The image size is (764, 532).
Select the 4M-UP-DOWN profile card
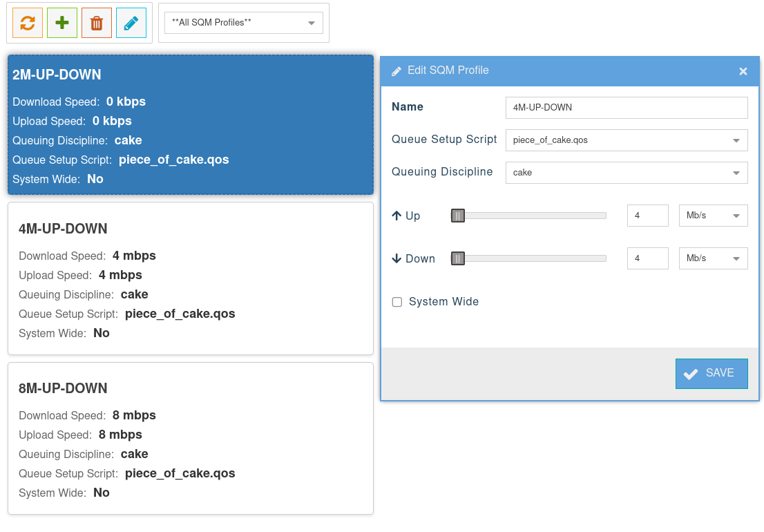pyautogui.click(x=191, y=278)
